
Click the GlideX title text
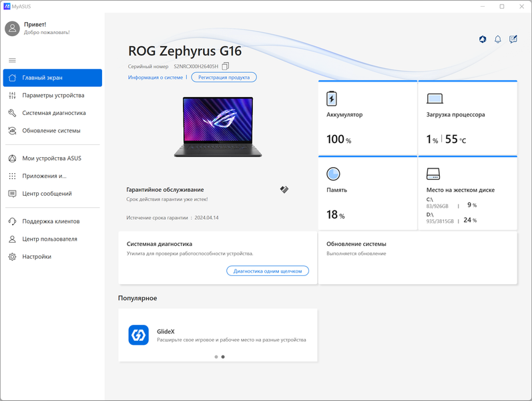click(166, 331)
